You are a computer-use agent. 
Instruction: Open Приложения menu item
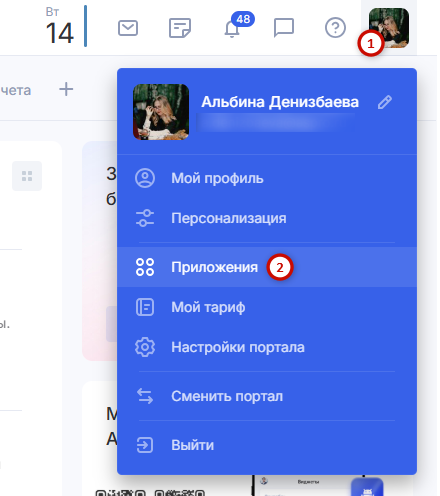(x=267, y=267)
